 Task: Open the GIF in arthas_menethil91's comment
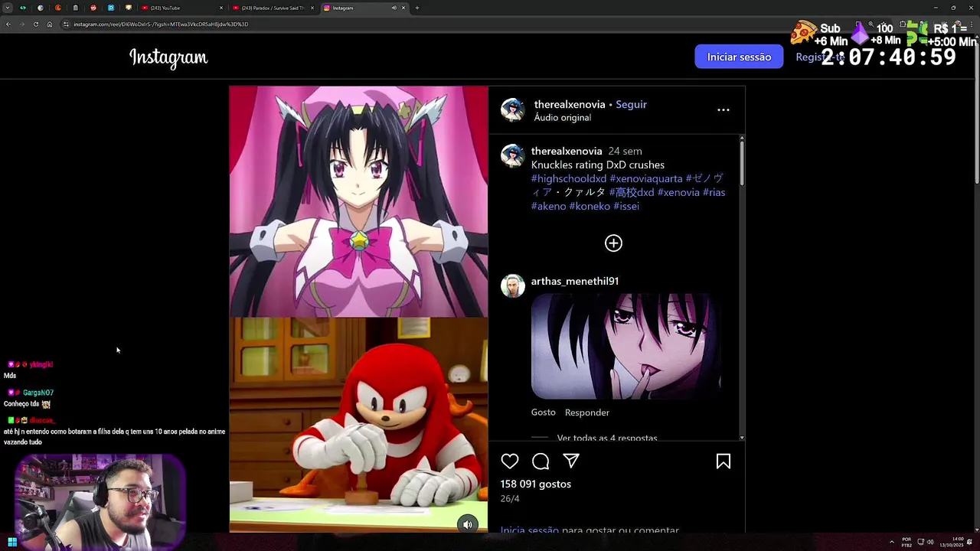[626, 346]
